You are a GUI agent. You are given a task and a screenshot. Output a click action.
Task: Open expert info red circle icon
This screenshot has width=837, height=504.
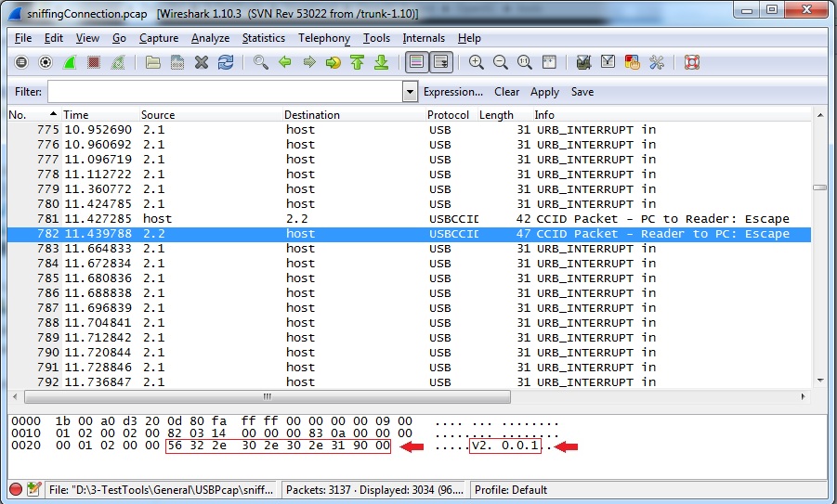tap(16, 489)
